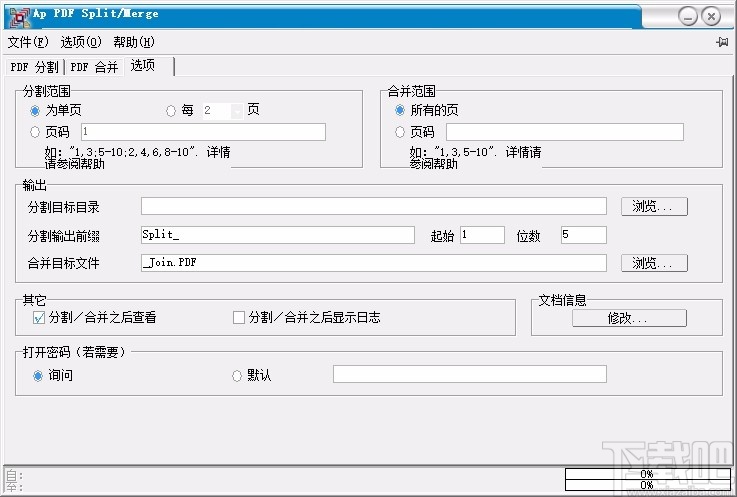Click the Ap PDF Split/Merge app icon

20,16
